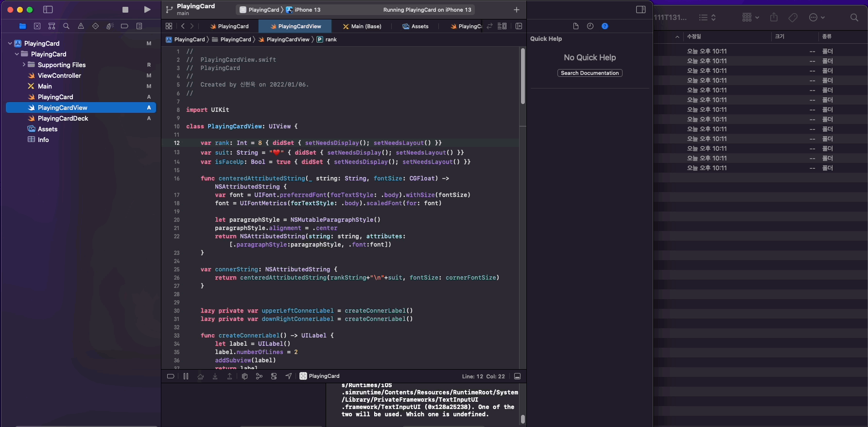This screenshot has width=868, height=427.
Task: Open Simulate Location menu
Action: point(289,376)
